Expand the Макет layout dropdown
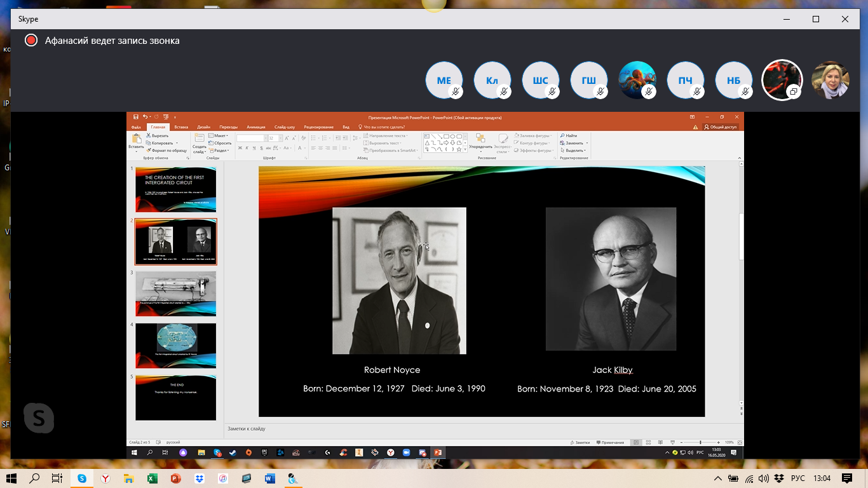Image resolution: width=868 pixels, height=488 pixels. pos(220,136)
